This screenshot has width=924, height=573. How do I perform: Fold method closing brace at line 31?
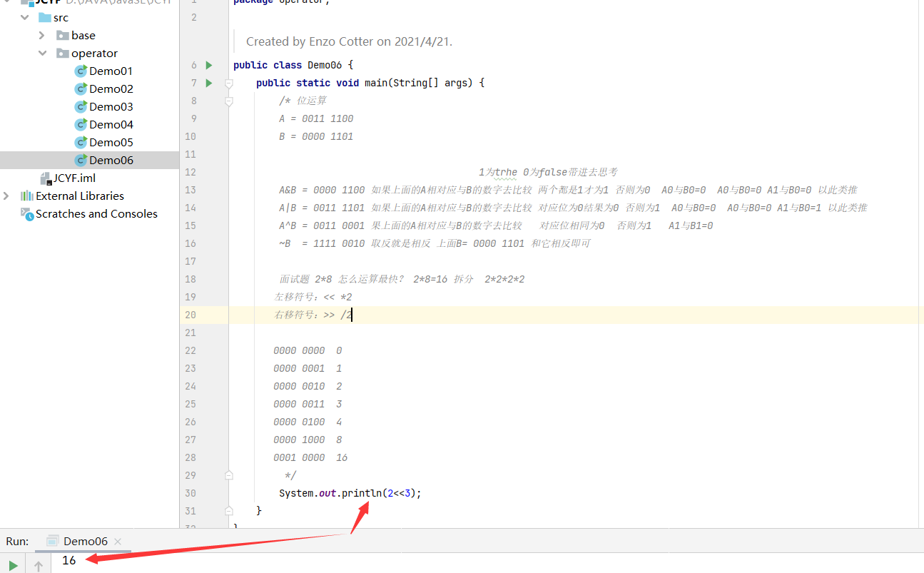229,510
